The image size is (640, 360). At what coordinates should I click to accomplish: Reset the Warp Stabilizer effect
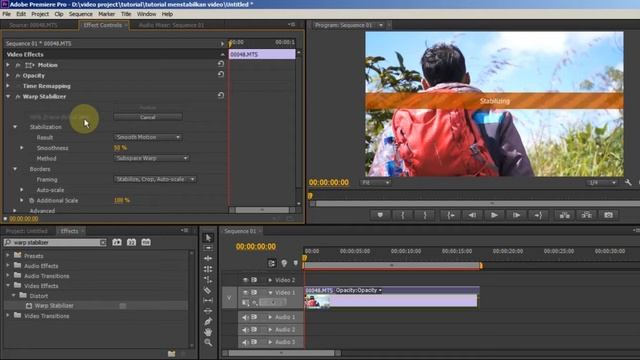[221, 96]
